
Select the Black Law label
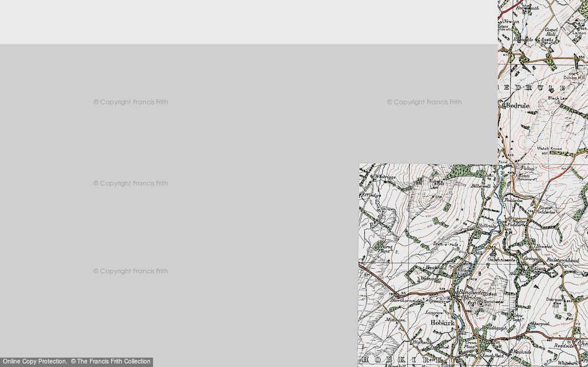557,98
